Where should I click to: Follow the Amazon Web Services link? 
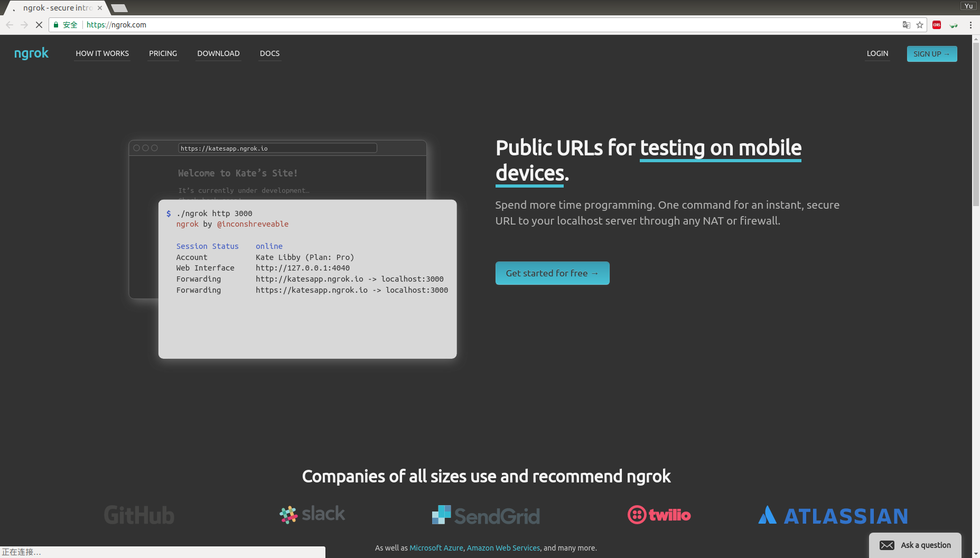503,548
